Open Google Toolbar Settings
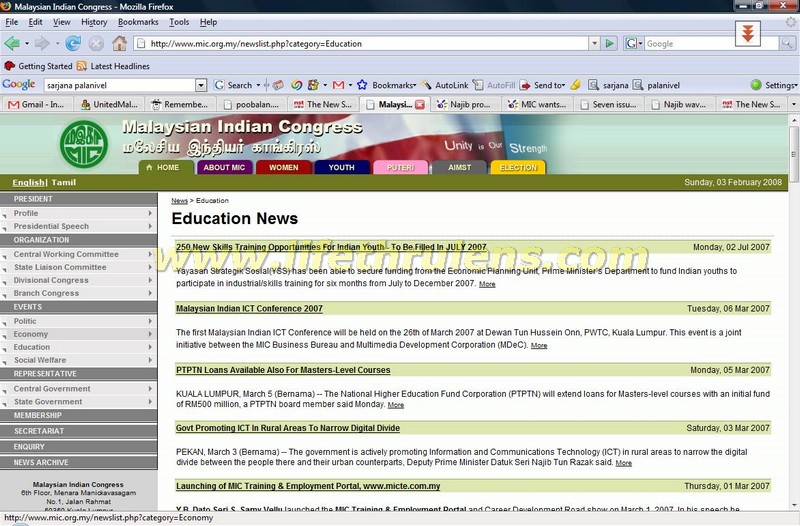 click(x=775, y=85)
